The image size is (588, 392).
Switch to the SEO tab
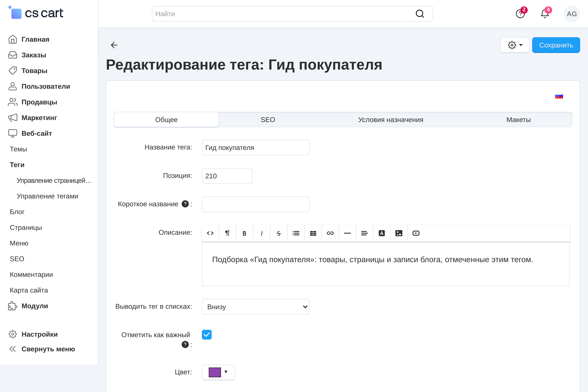point(268,120)
